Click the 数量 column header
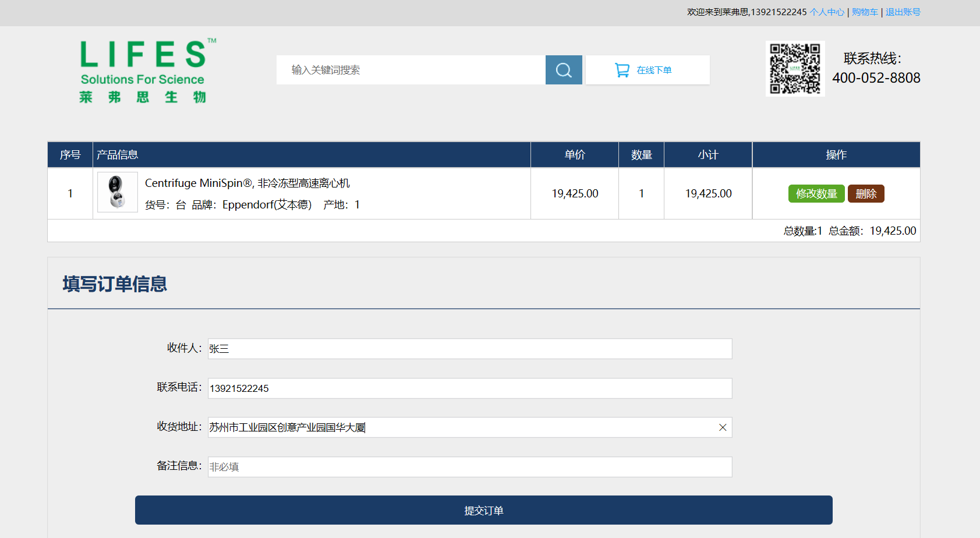Screen dimensions: 980x538 [642, 155]
